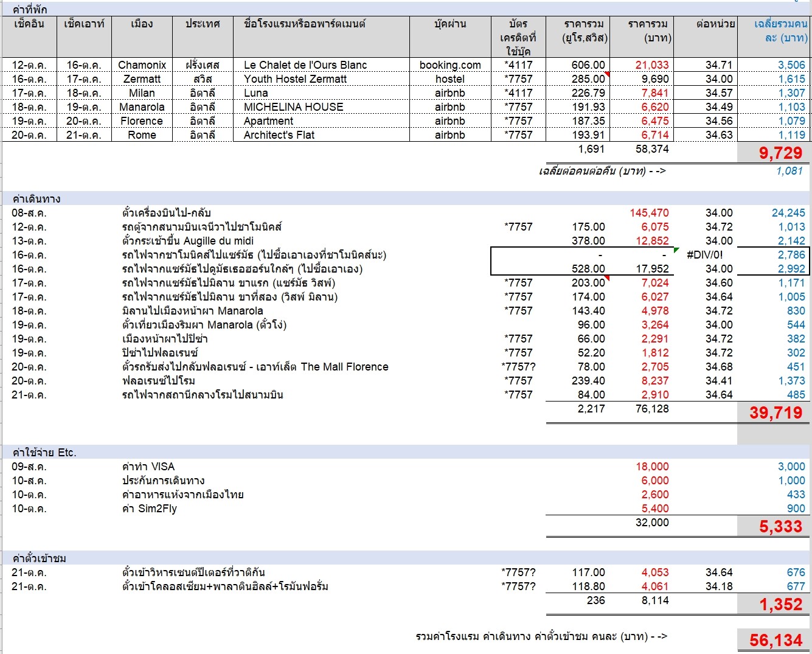Select the 'MICHELINA HOUSE' cell
The image size is (812, 654).
pos(321,107)
